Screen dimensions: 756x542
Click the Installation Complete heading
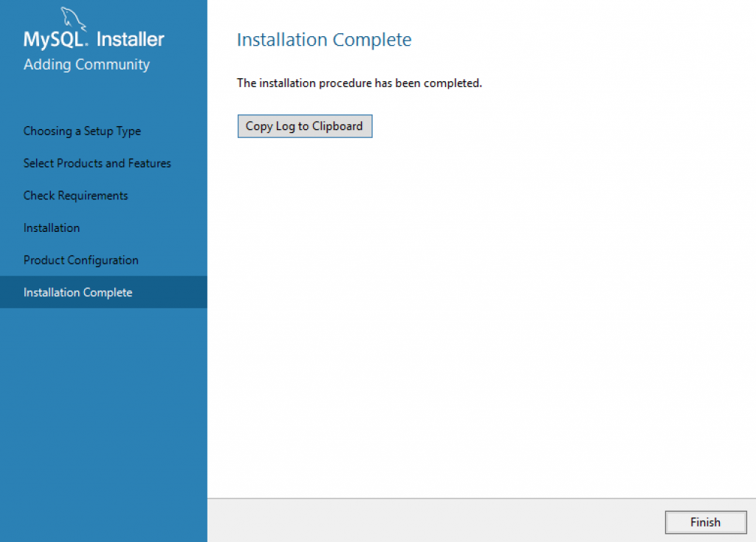(x=323, y=39)
